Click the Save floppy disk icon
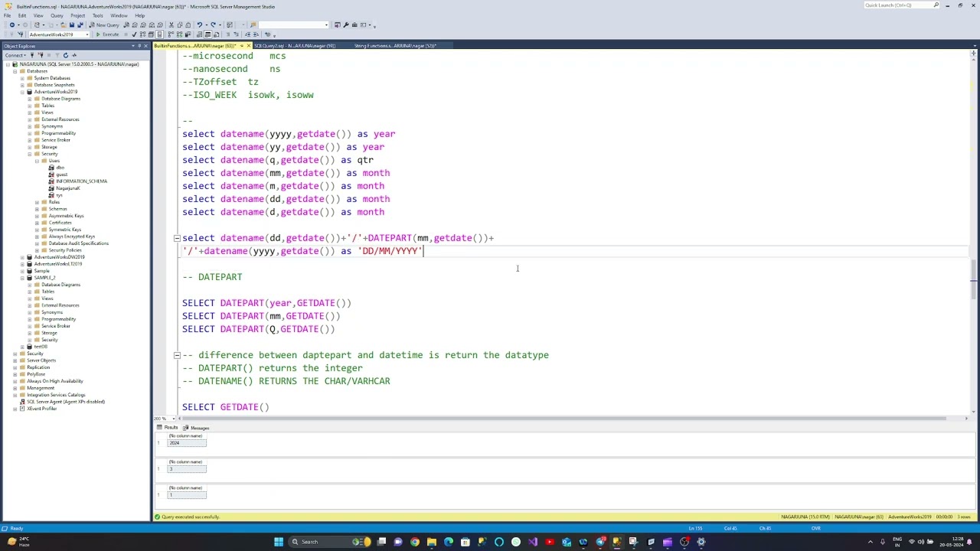Image resolution: width=980 pixels, height=551 pixels. (x=72, y=24)
